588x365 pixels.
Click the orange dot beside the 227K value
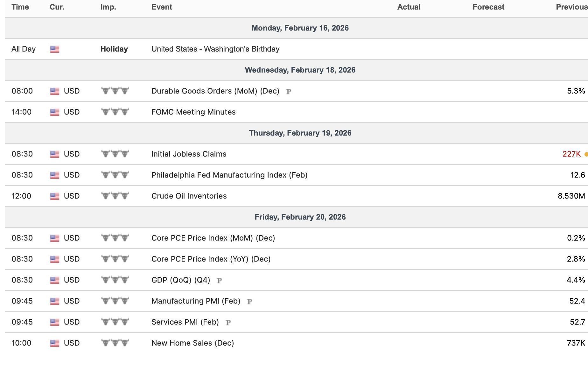(586, 154)
